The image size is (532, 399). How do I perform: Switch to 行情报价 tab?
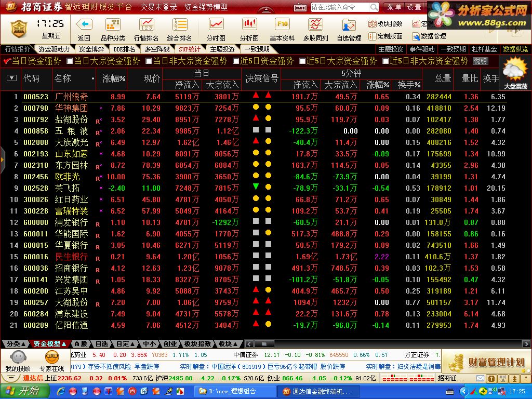click(x=17, y=49)
